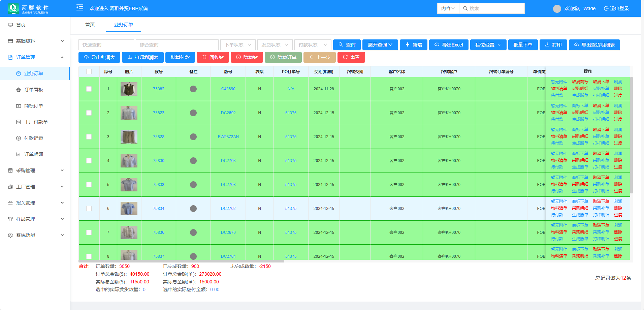Image resolution: width=644 pixels, height=310 pixels.
Task: Click the horizontal scrollbar under the table
Action: (182, 261)
